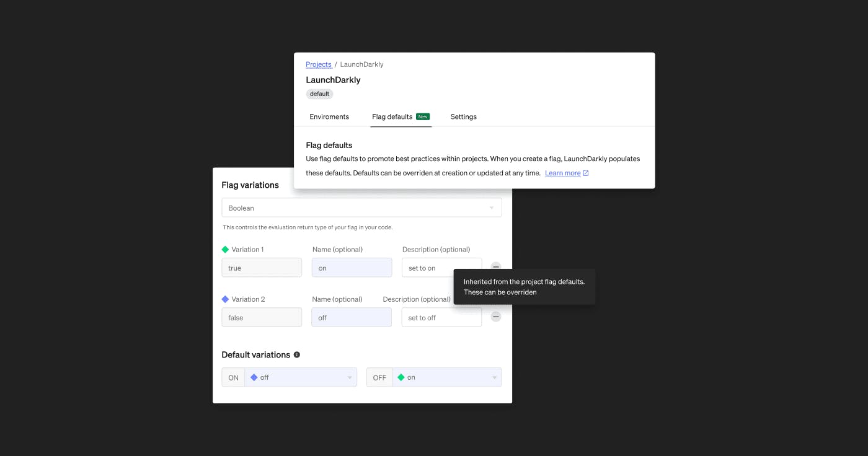This screenshot has width=868, height=456.
Task: Open the Learn more link
Action: [x=562, y=173]
